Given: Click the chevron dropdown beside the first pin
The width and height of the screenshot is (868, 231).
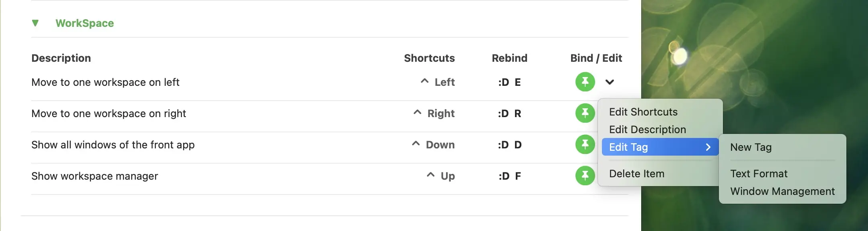Looking at the screenshot, I should pos(610,82).
